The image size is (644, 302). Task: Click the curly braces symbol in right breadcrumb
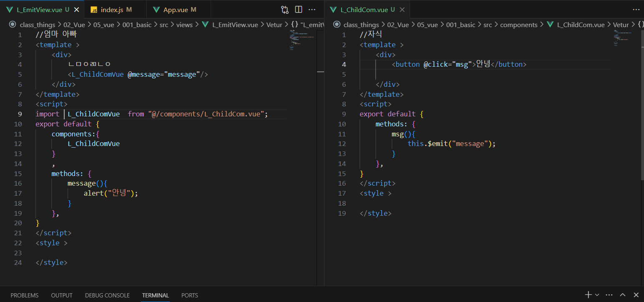641,25
